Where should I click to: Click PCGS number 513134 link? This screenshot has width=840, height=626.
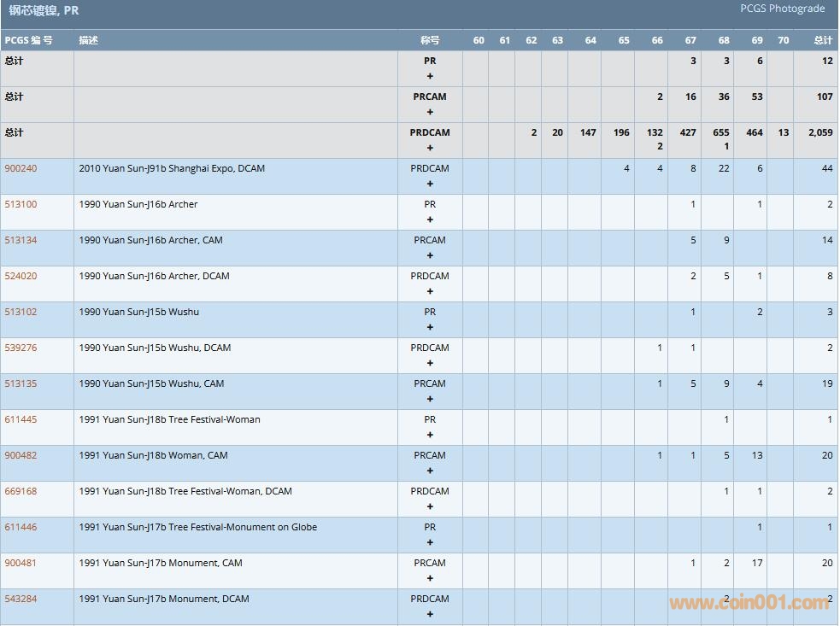coord(21,240)
